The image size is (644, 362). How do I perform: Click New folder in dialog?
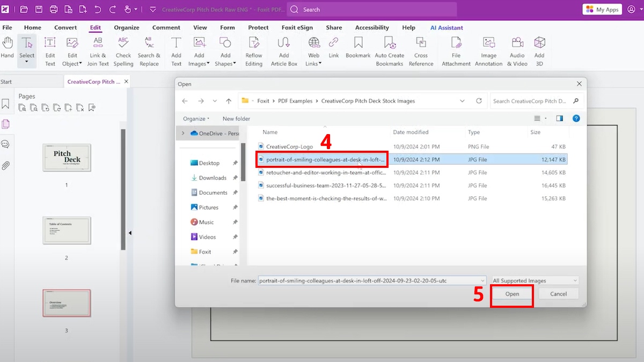click(236, 119)
